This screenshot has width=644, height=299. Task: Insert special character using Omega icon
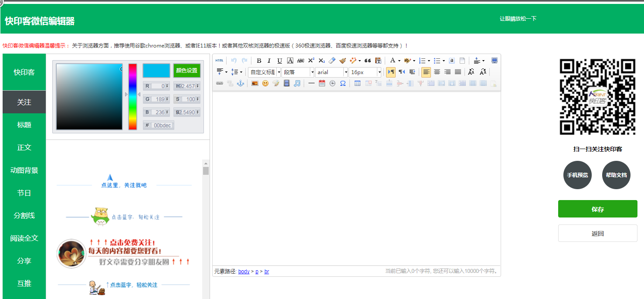[343, 83]
